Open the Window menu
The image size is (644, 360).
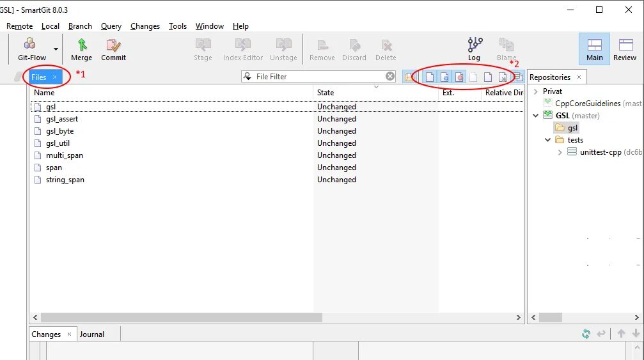click(210, 26)
